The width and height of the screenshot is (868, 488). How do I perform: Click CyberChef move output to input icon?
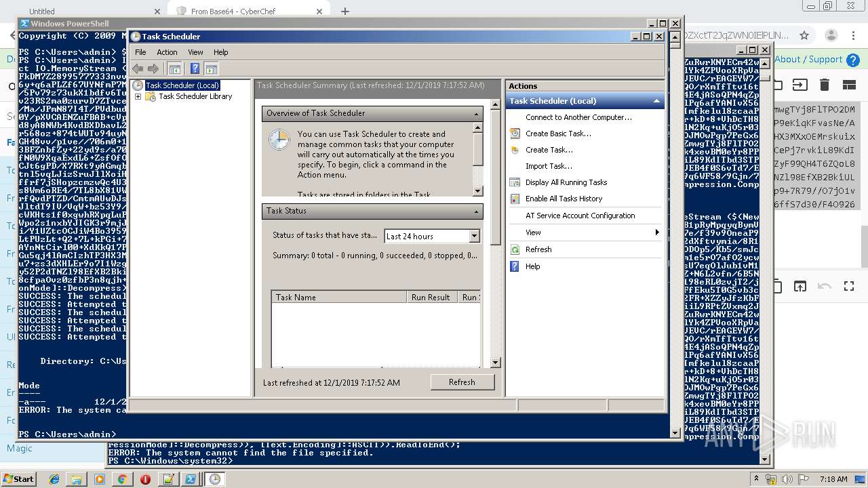click(x=800, y=287)
